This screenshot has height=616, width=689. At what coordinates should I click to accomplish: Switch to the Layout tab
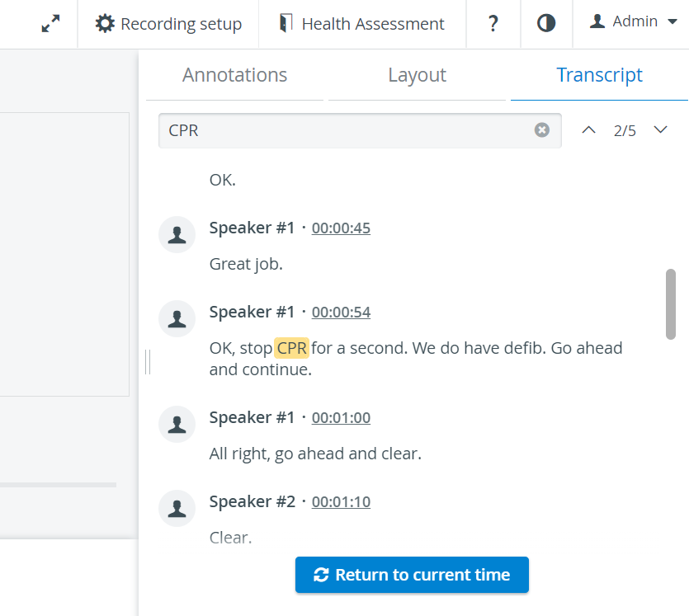(x=417, y=75)
